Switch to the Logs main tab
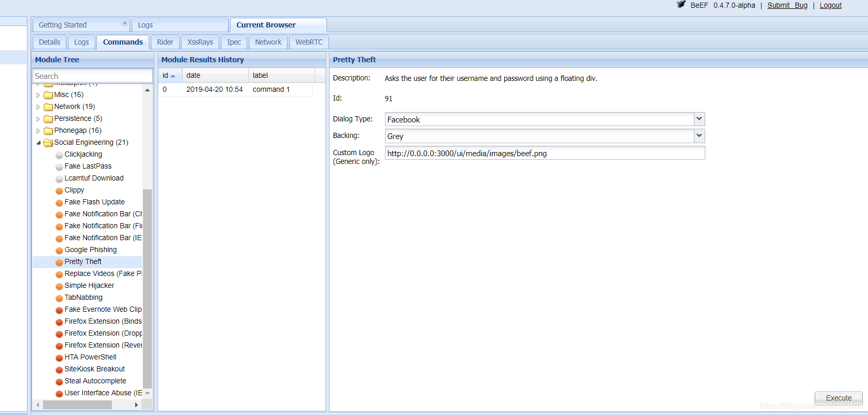Image resolution: width=868 pixels, height=415 pixels. pyautogui.click(x=180, y=25)
